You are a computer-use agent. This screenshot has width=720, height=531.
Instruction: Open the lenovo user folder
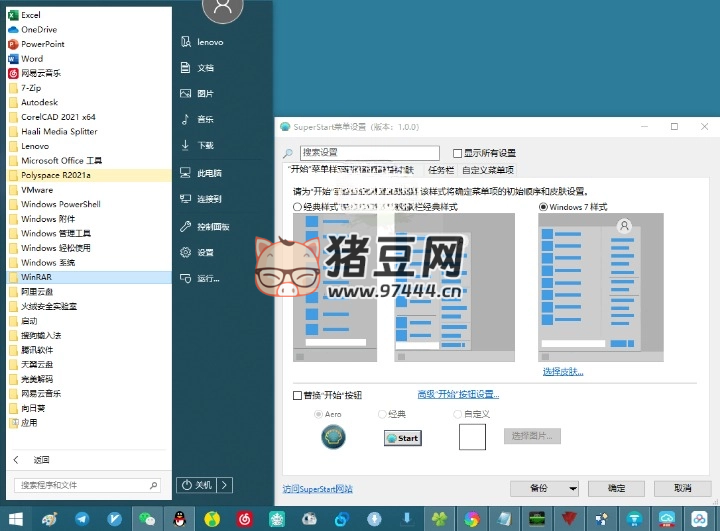point(202,42)
